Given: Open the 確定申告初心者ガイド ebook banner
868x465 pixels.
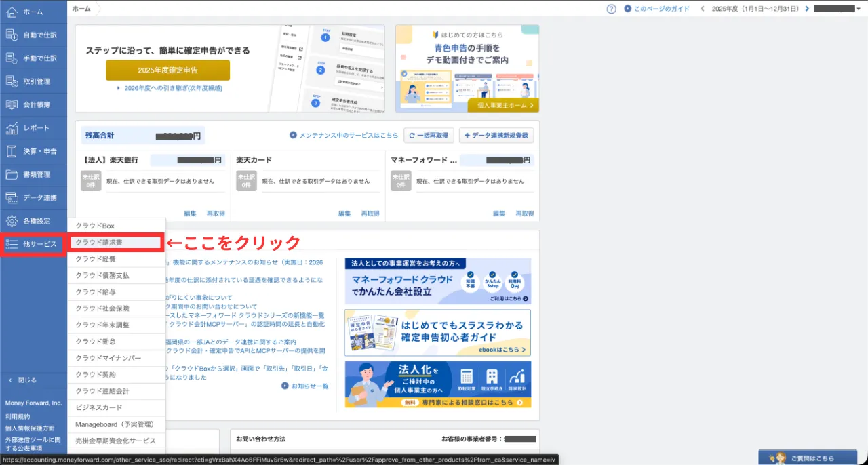Looking at the screenshot, I should coord(437,333).
